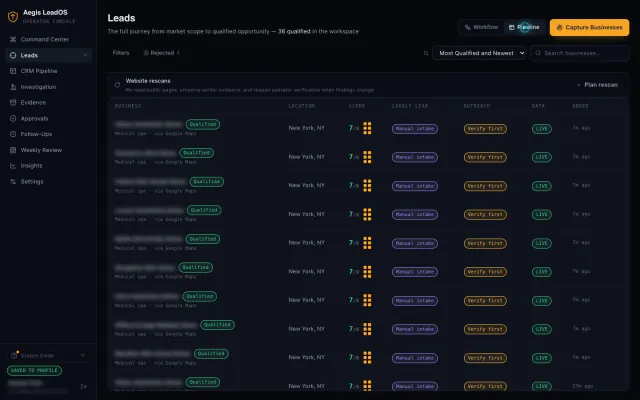Screen dimensions: 640x400
Task: Click the Follow-Ups clock icon
Action: click(x=13, y=134)
